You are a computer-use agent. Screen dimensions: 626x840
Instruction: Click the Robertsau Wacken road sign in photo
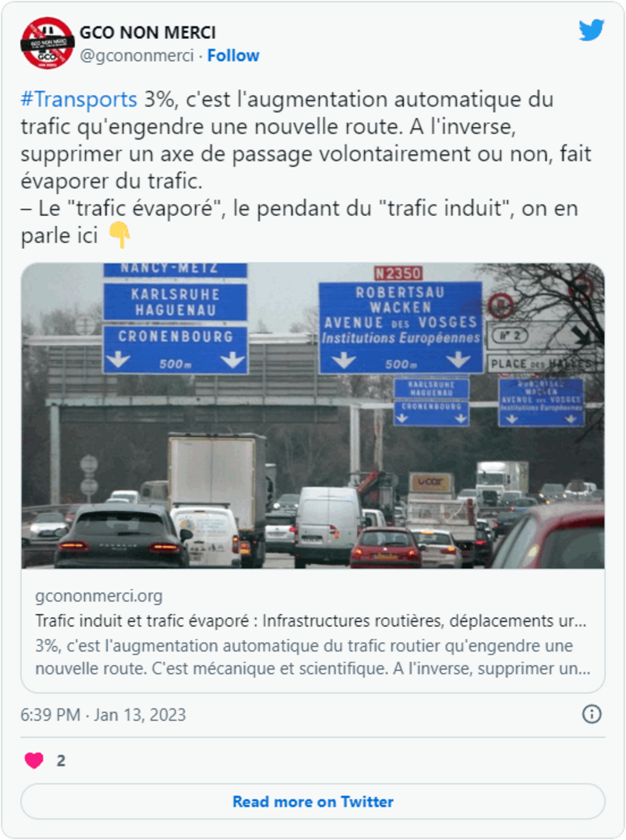point(401,327)
